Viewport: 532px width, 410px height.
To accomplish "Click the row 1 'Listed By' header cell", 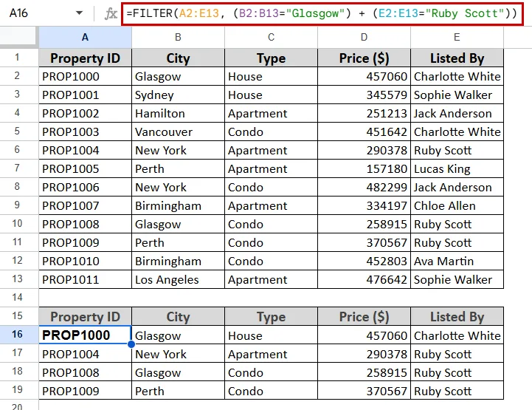I will [457, 58].
